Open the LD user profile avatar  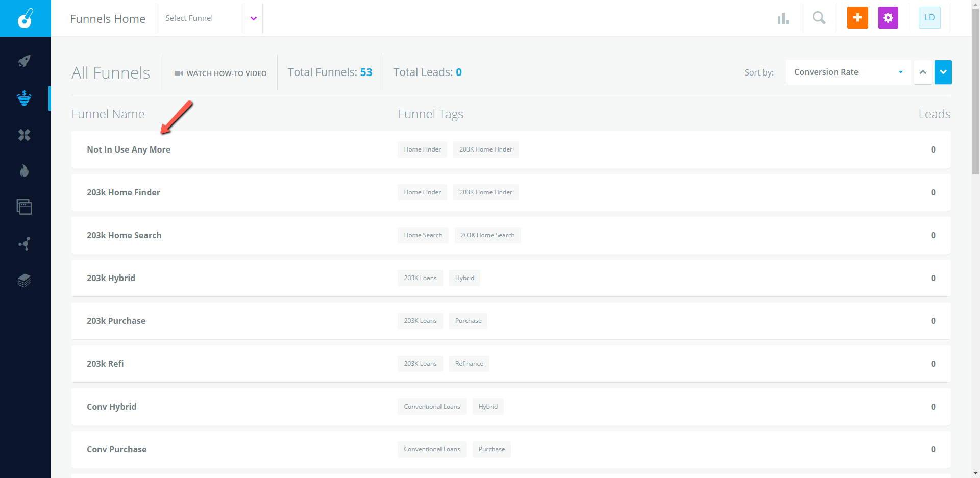pyautogui.click(x=929, y=18)
